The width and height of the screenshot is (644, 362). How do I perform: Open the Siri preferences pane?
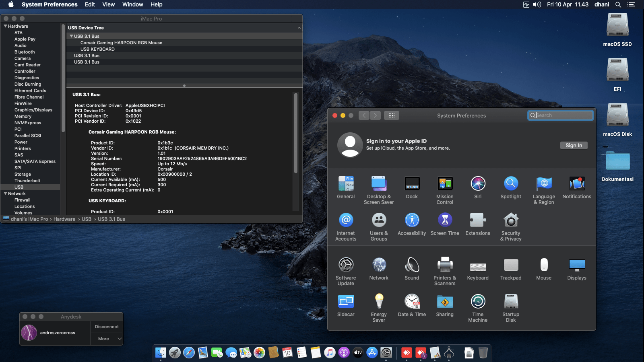click(x=478, y=187)
